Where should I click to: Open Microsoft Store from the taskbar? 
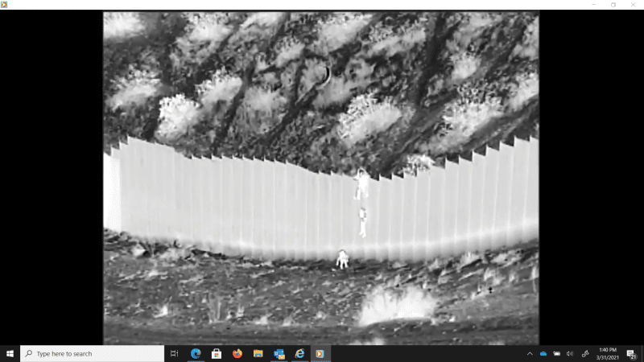coord(217,353)
